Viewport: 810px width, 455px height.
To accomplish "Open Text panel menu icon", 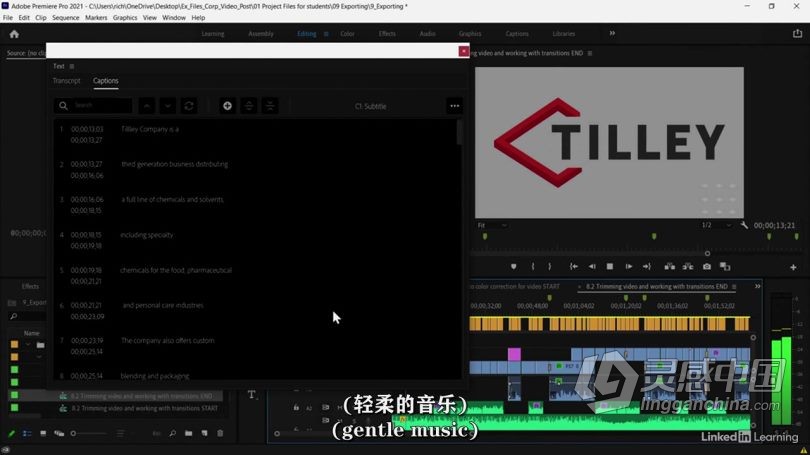I will point(72,66).
